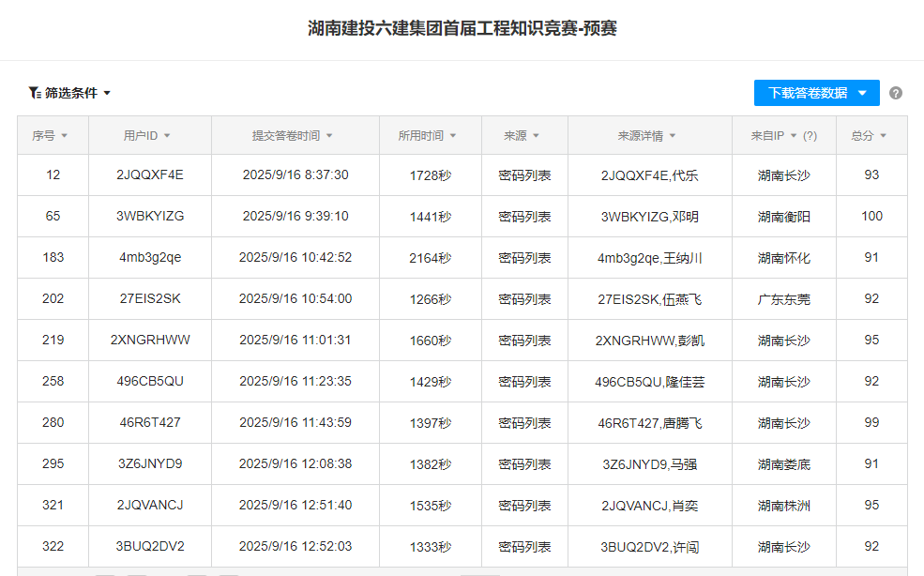Viewport: 924px width, 576px height.
Task: Click source detail 46R6T427,唐腾飞
Action: [649, 423]
